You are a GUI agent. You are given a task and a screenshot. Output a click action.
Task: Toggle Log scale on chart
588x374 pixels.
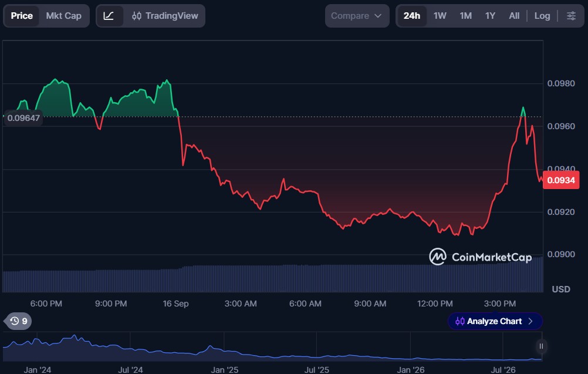(542, 16)
